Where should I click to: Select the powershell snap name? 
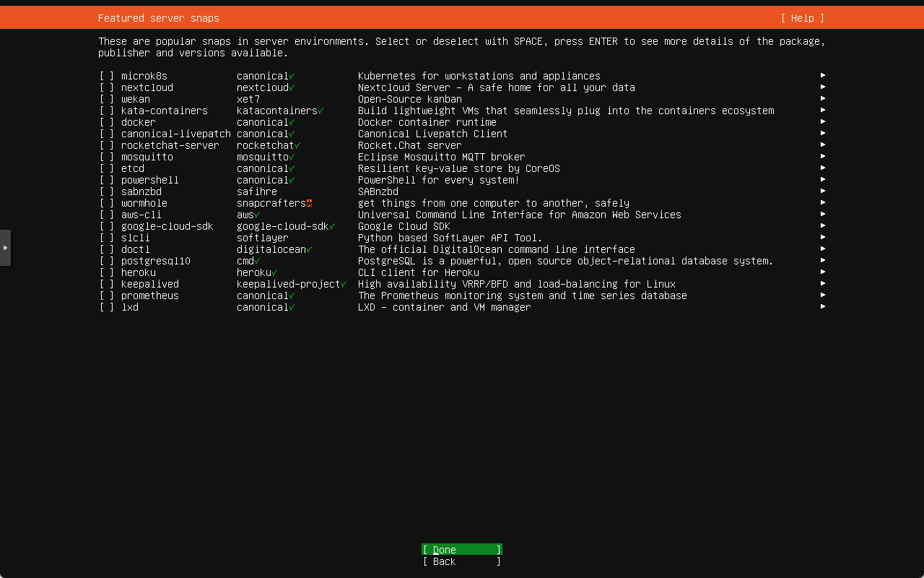[x=150, y=180]
